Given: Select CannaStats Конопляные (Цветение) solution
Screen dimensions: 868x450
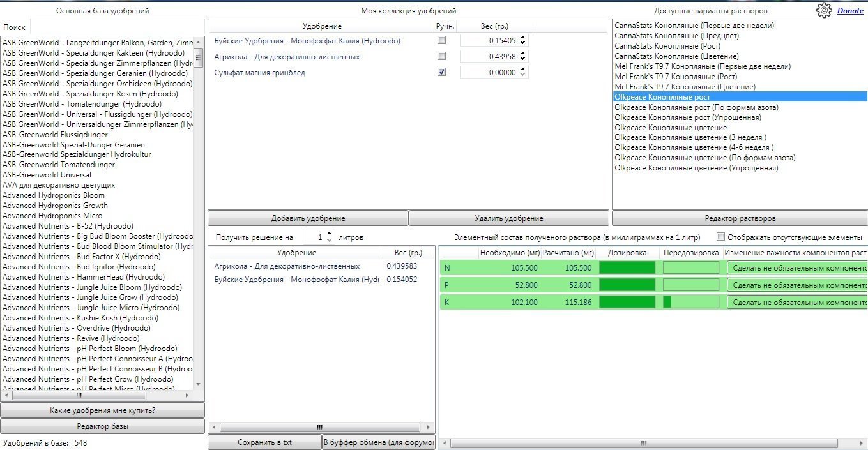Looking at the screenshot, I should click(x=676, y=56).
